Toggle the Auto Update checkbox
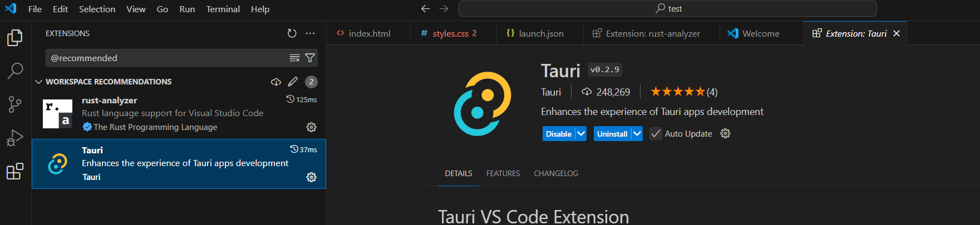Viewport: 980px width, 225px height. click(x=656, y=134)
